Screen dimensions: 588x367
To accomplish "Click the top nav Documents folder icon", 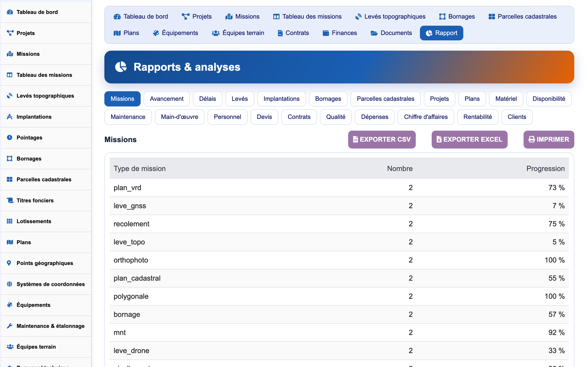I will tap(374, 33).
